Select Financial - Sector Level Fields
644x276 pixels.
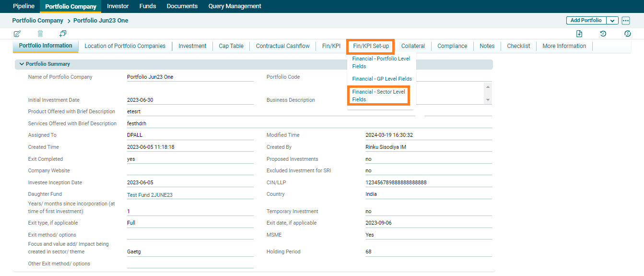pos(378,96)
